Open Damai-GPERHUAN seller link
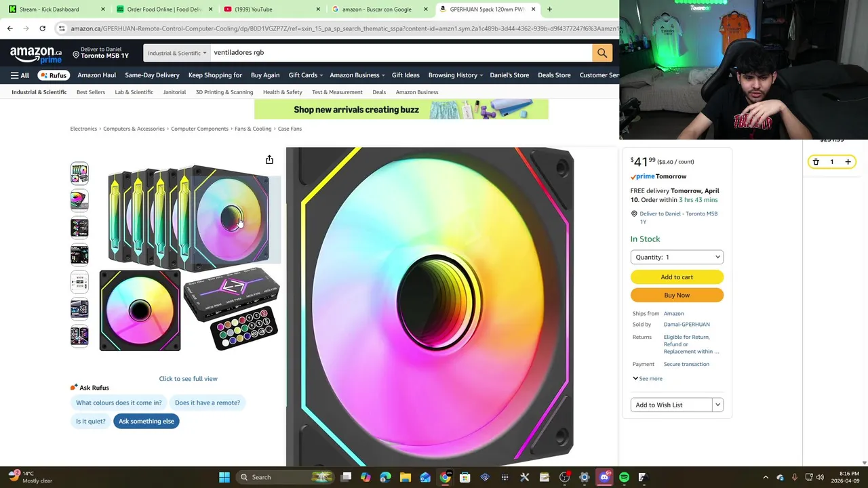 coord(687,325)
